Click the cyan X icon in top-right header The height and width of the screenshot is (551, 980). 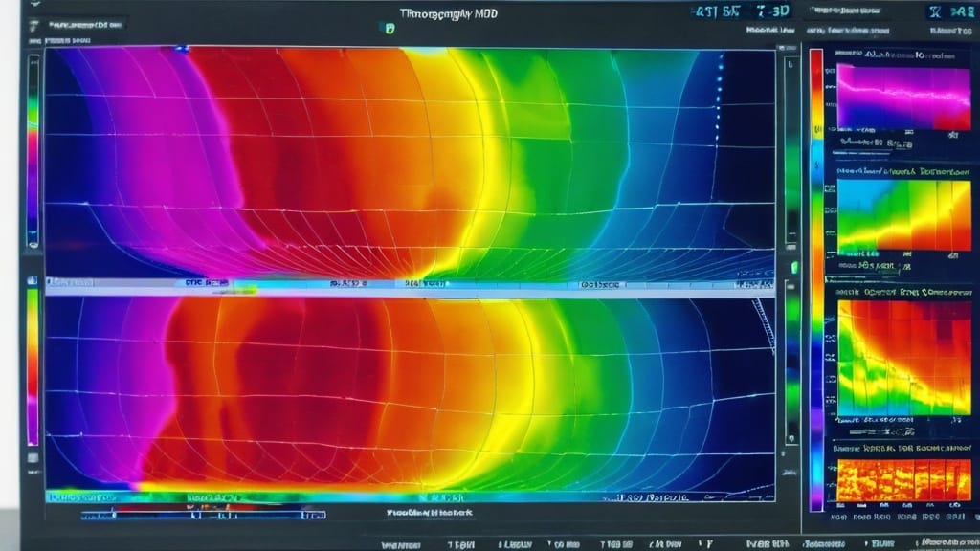935,12
